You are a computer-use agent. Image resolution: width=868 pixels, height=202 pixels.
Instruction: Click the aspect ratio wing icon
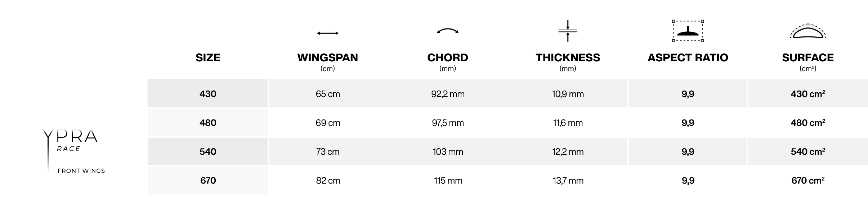pos(688,31)
